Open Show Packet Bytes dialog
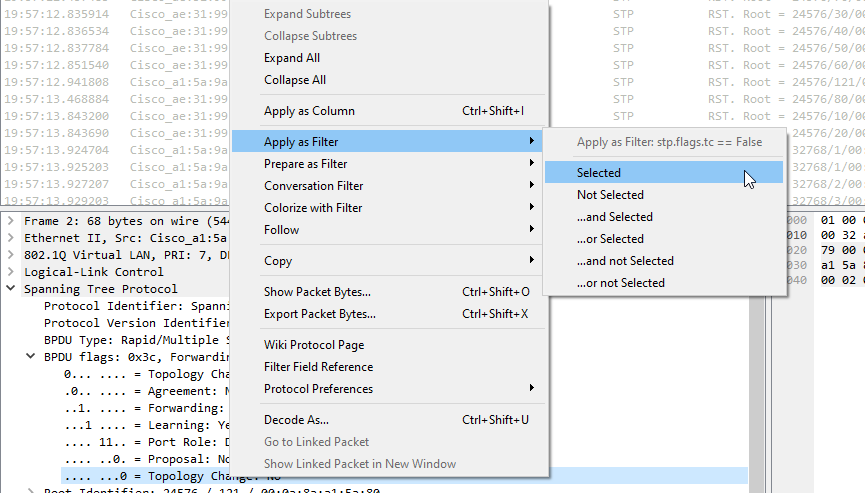865x493 pixels. (x=317, y=292)
